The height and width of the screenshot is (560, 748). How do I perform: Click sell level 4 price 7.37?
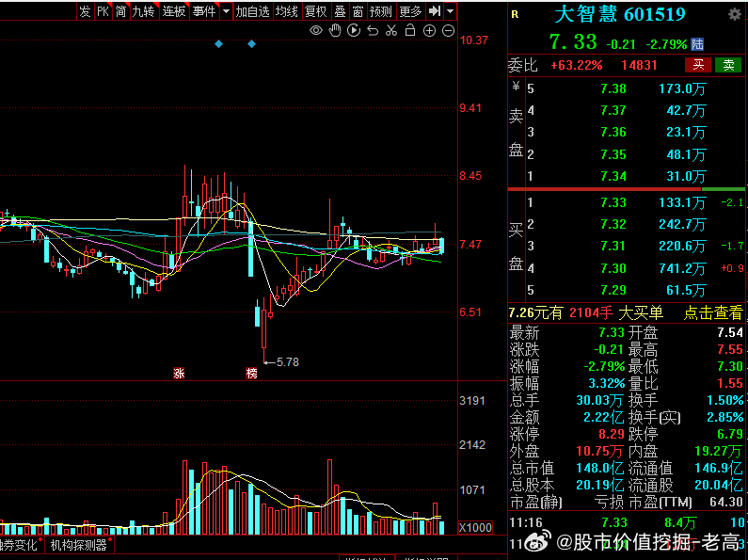(x=613, y=111)
